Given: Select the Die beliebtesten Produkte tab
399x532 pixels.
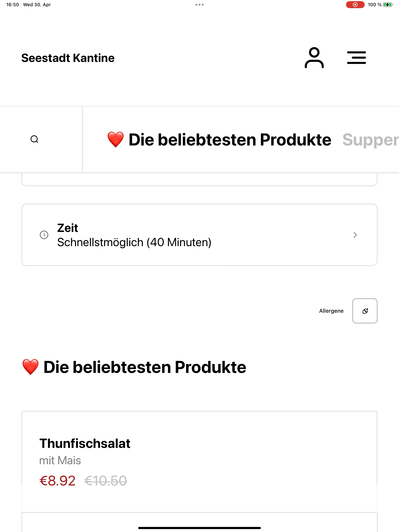Looking at the screenshot, I should click(219, 139).
